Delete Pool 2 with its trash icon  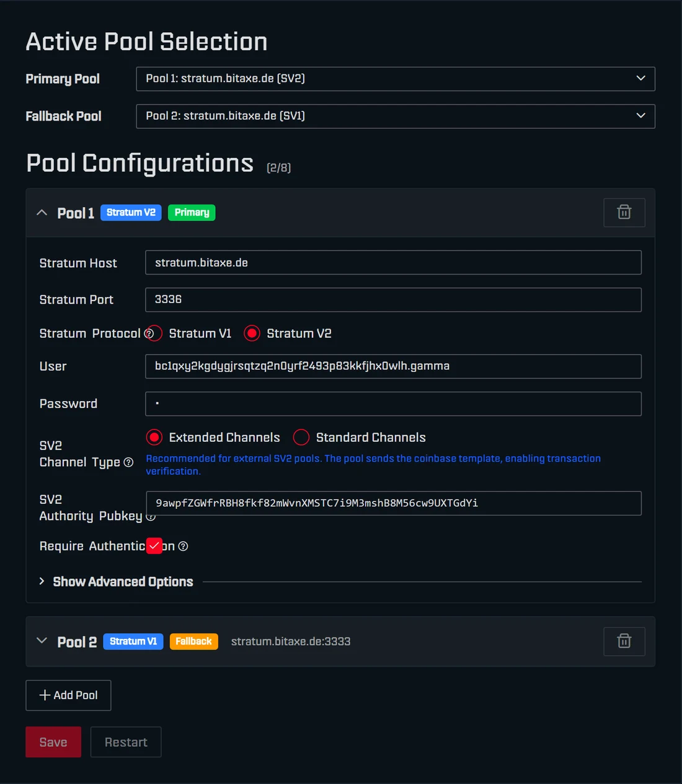[x=624, y=641]
